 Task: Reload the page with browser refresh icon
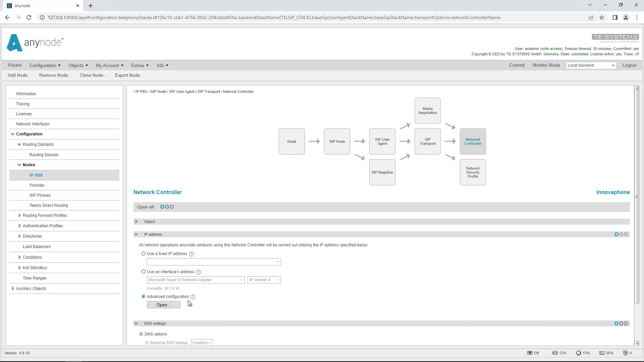coord(29,17)
